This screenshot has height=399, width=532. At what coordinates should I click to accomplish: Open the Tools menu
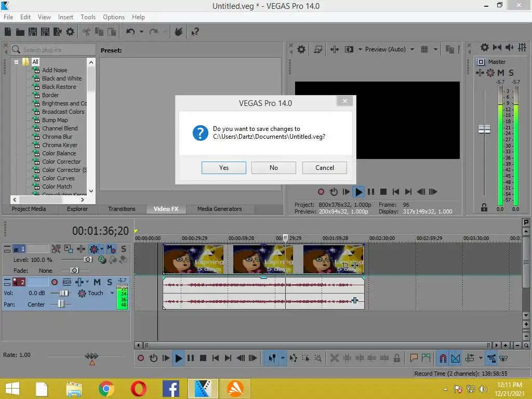[88, 17]
